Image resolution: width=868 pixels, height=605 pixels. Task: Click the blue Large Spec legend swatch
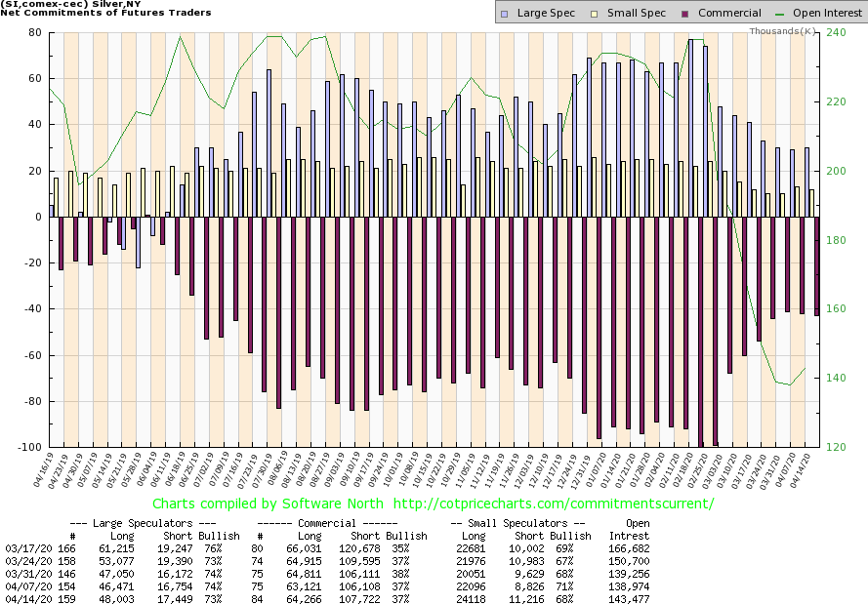(x=503, y=14)
